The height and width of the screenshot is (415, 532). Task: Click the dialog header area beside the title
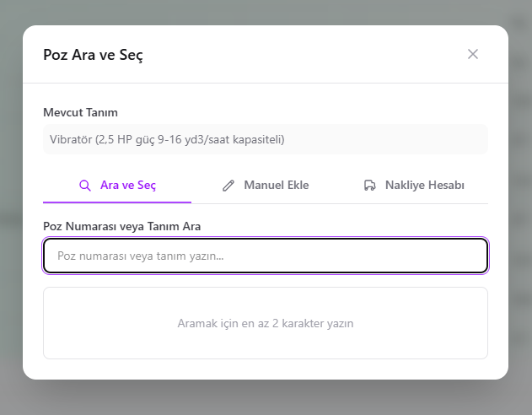295,55
